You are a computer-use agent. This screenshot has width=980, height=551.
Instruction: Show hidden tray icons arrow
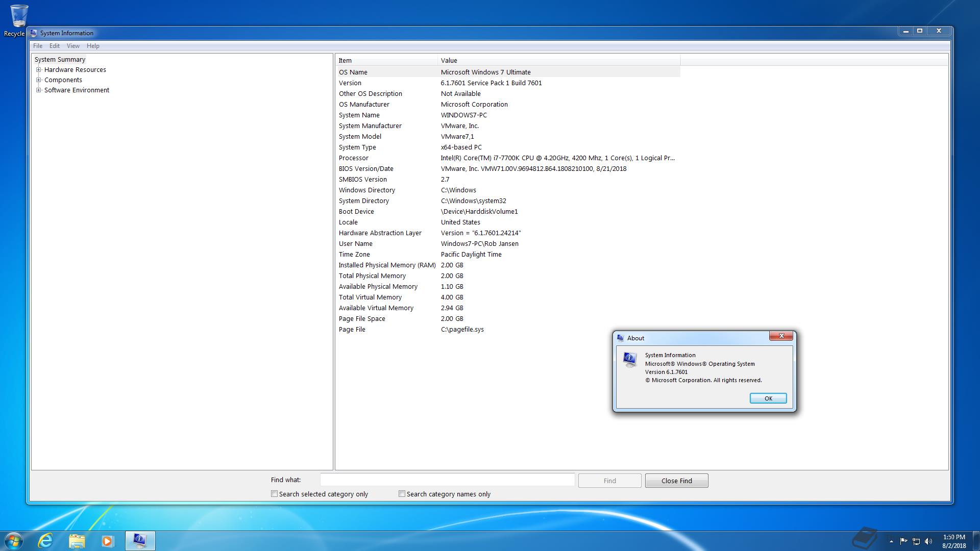tap(891, 541)
